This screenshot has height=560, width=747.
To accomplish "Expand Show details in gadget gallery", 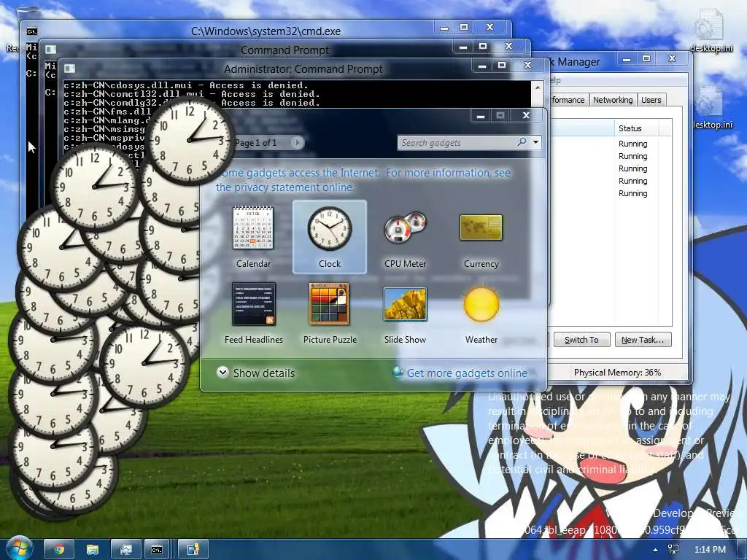I will pos(256,373).
